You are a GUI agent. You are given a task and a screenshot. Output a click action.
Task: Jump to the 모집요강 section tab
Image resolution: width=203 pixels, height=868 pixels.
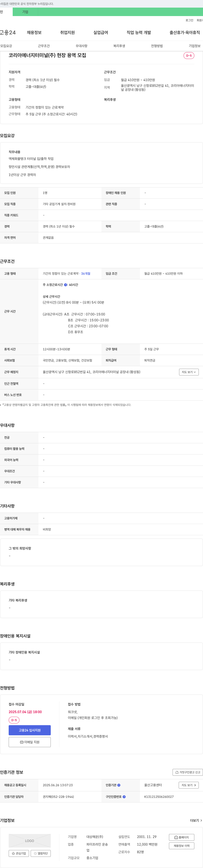tap(6, 46)
